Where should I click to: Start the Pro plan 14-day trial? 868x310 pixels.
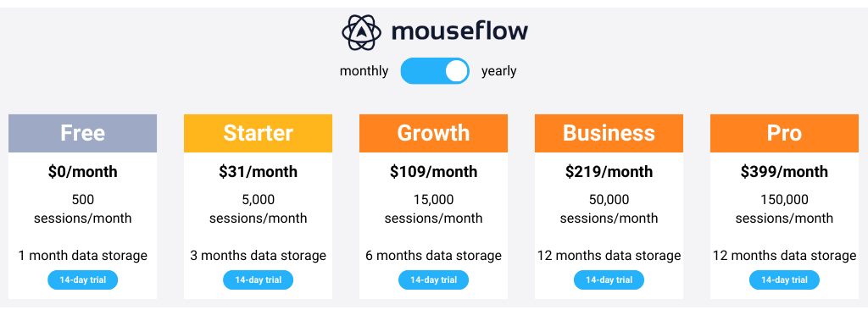pyautogui.click(x=784, y=280)
